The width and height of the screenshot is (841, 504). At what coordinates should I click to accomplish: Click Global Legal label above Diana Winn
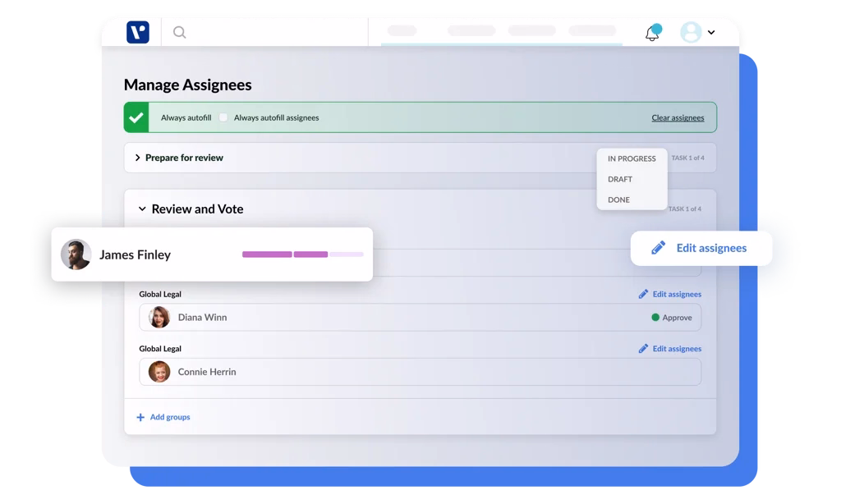pos(160,295)
